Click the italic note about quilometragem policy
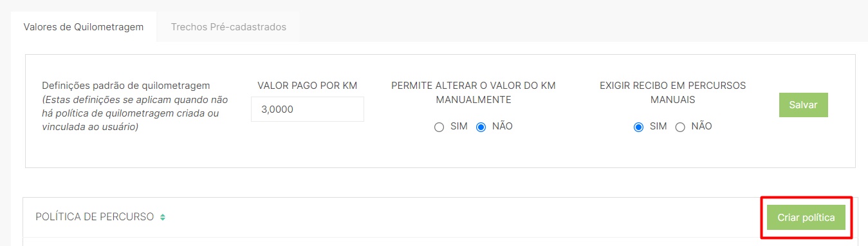 point(135,113)
